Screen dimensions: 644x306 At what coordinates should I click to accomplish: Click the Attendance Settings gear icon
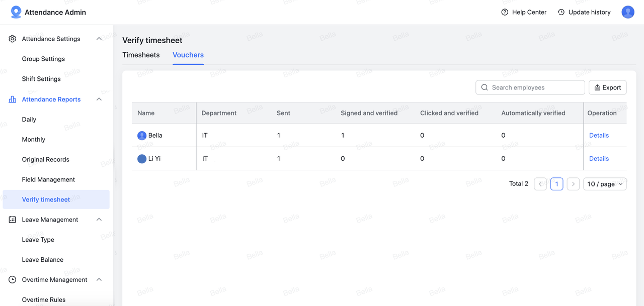(13, 39)
